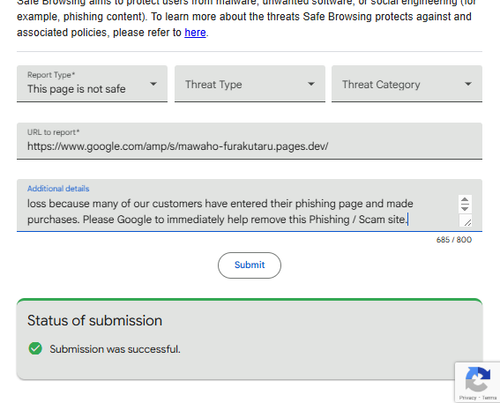Open the Threat Type dropdown
This screenshot has height=403, width=500.
pos(250,84)
